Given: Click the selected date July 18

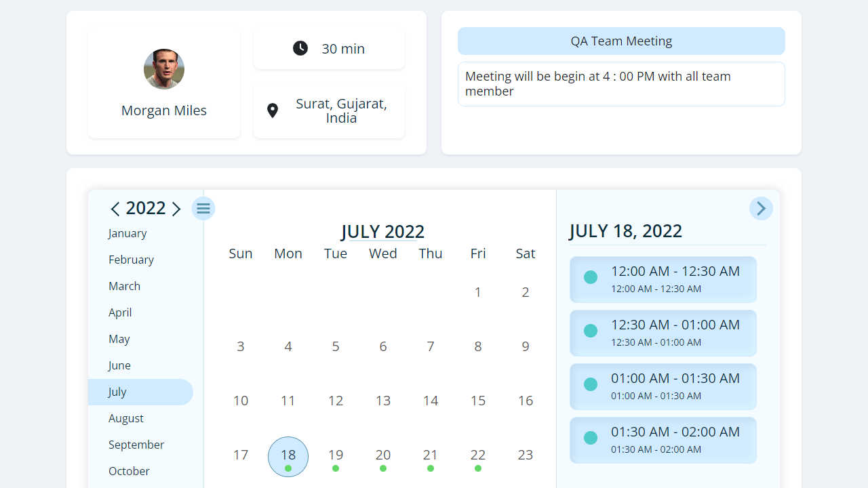Looking at the screenshot, I should point(288,456).
